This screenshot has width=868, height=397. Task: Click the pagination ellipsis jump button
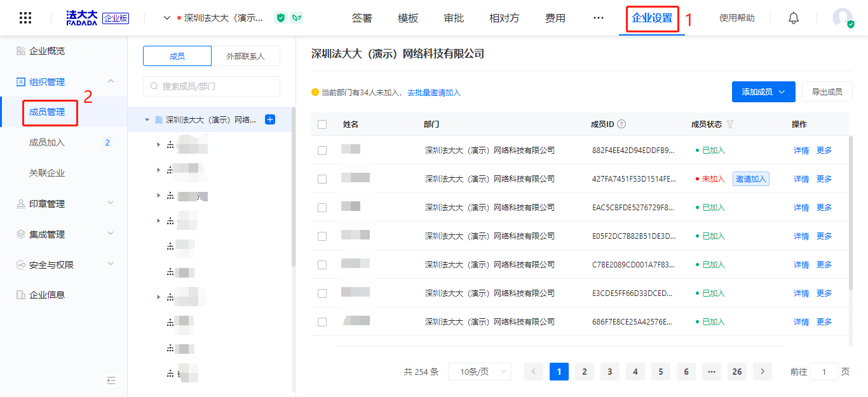712,372
